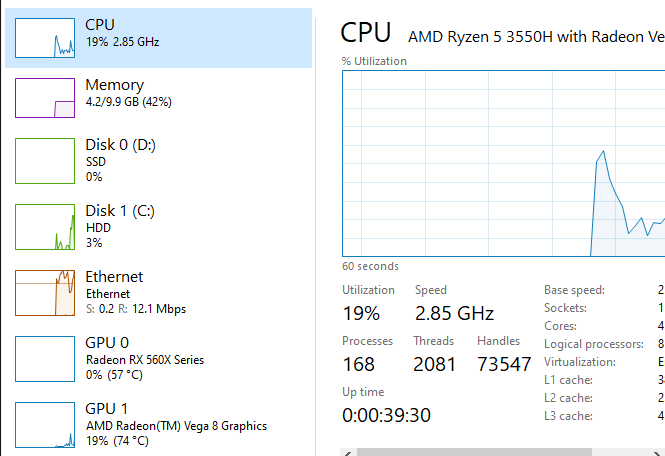Click the AMD Radeon(TM) Vega 8 Graphics text

click(176, 426)
